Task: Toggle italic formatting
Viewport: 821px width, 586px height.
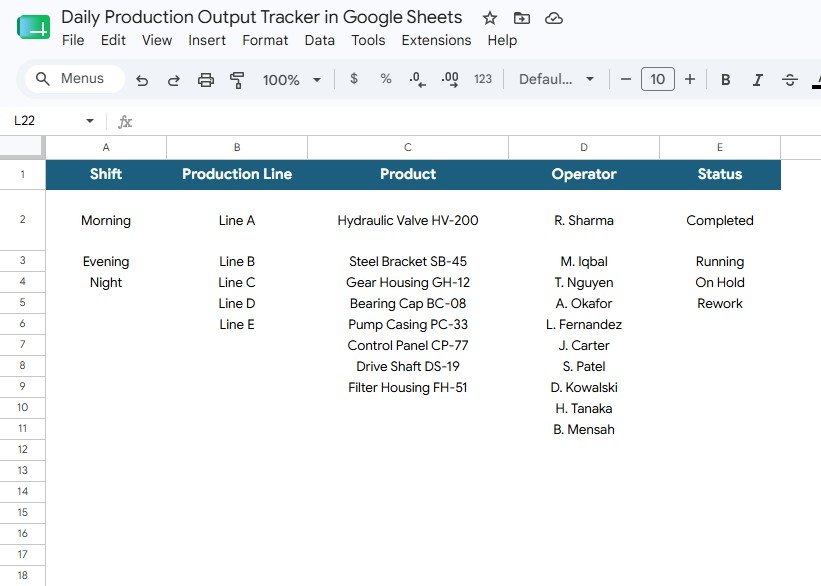Action: (757, 80)
